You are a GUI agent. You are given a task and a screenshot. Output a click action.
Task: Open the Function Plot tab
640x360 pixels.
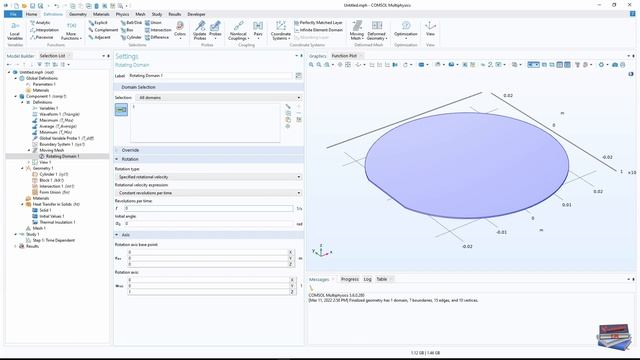[344, 56]
